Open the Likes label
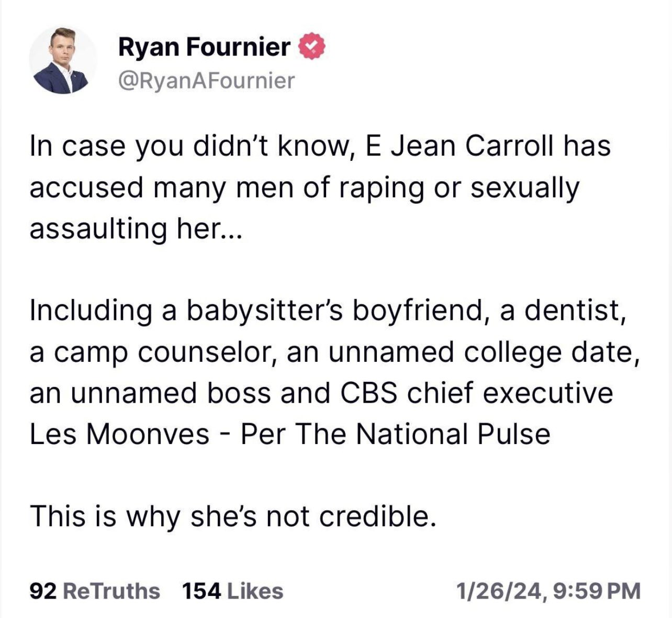The width and height of the screenshot is (672, 618). coord(255,591)
